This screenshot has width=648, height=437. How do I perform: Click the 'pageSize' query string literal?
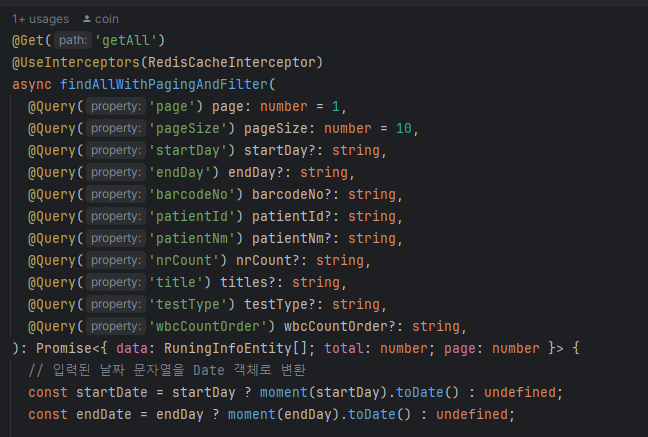[188, 129]
